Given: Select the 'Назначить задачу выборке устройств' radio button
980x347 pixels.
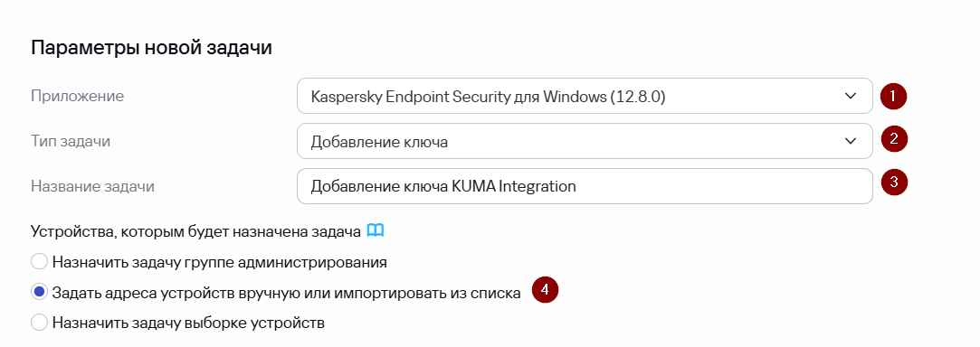Looking at the screenshot, I should click(x=40, y=323).
